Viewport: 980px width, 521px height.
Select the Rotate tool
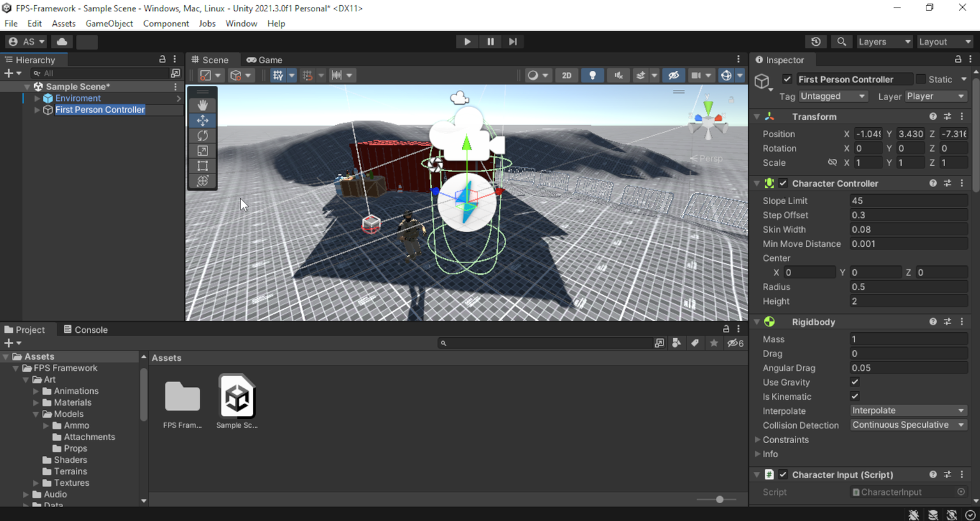click(x=202, y=136)
